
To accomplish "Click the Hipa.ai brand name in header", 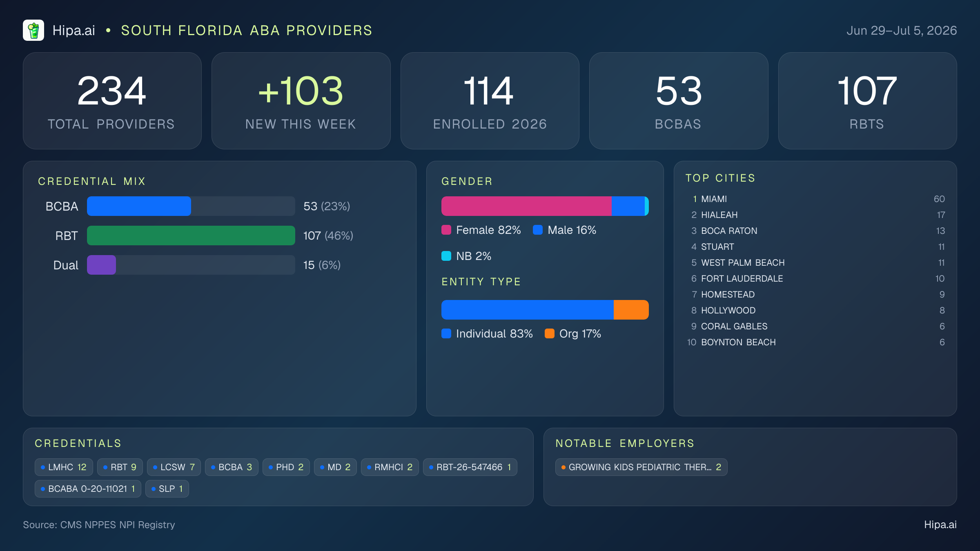I will [x=73, y=31].
